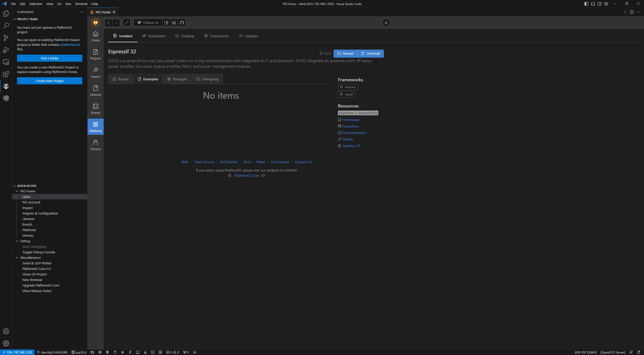Toggle the Primary Side Bar
The height and width of the screenshot is (355, 644).
[586, 4]
